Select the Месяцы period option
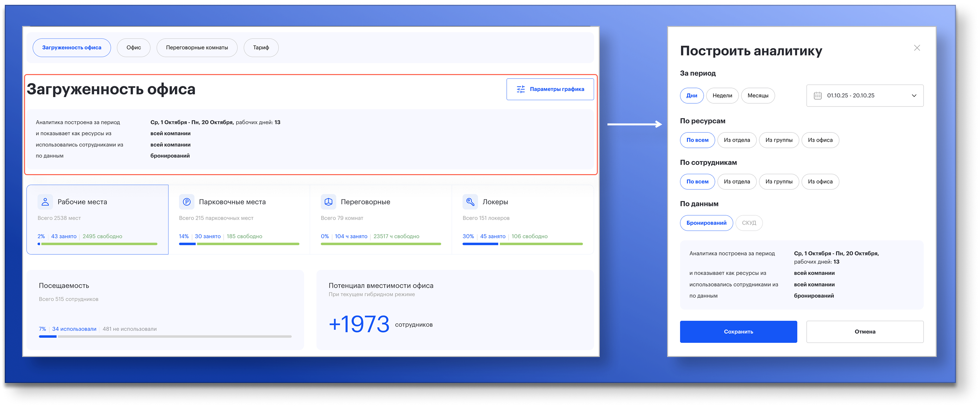This screenshot has width=980, height=407. tap(757, 96)
